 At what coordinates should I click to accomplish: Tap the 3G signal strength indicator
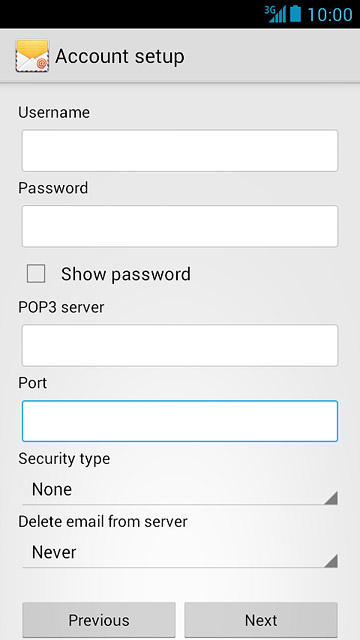point(275,14)
